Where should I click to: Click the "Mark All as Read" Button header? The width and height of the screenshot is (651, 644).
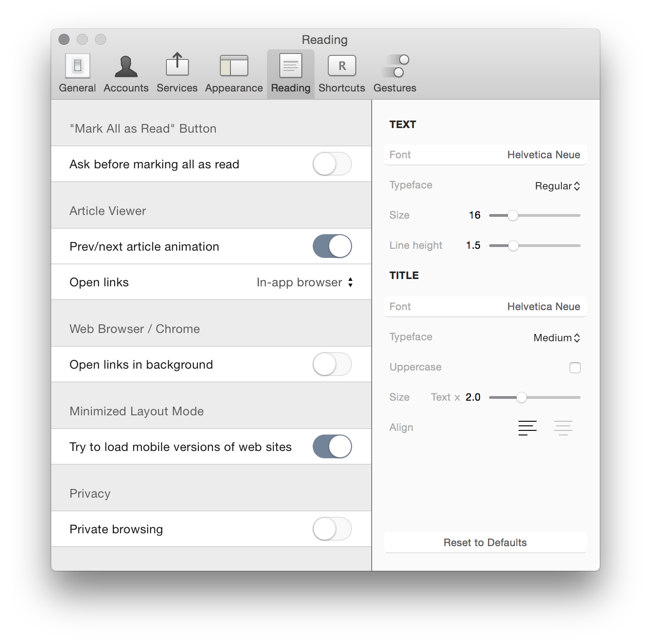(143, 129)
